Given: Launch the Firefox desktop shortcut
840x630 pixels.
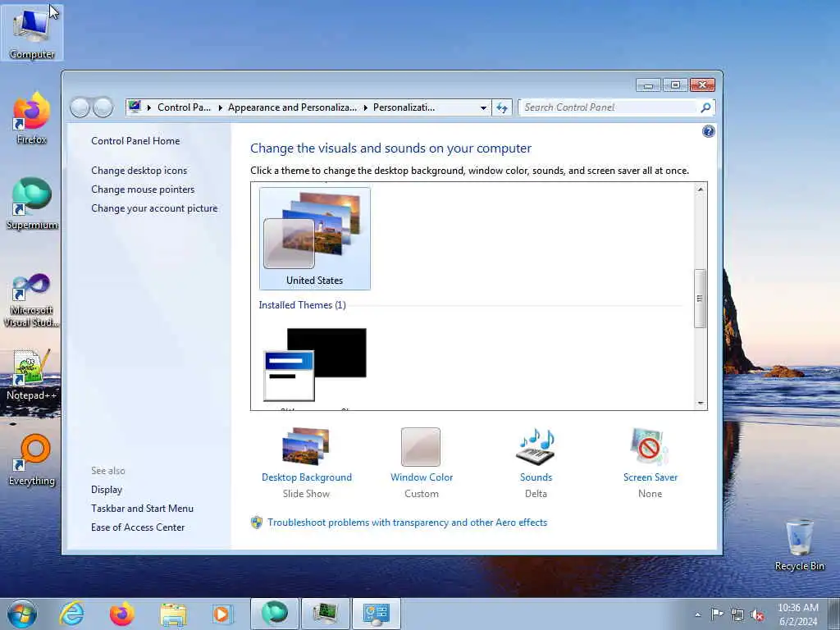Looking at the screenshot, I should pos(32,118).
